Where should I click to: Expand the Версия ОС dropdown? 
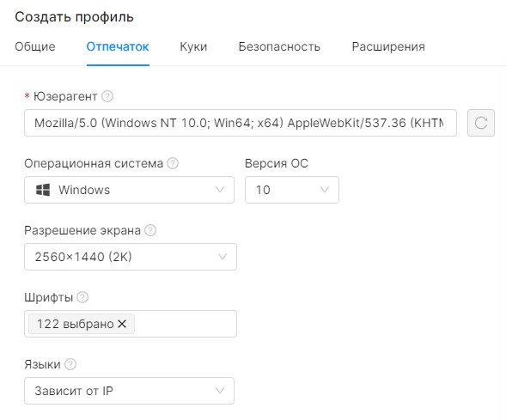click(292, 190)
